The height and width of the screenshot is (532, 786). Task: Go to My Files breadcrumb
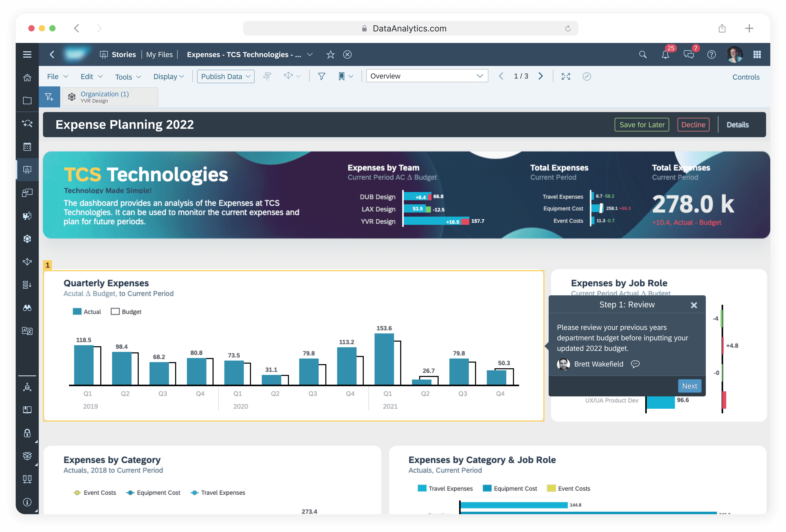point(159,54)
